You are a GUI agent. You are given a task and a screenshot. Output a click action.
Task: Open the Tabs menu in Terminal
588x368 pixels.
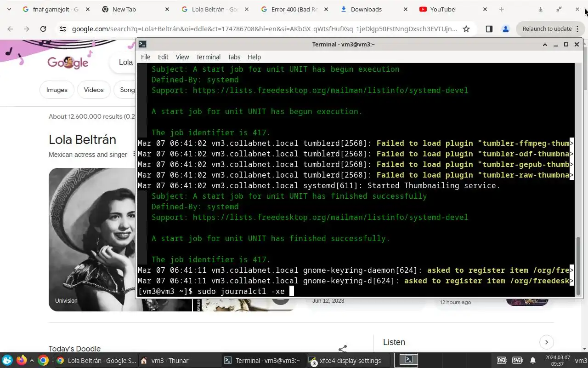(234, 57)
